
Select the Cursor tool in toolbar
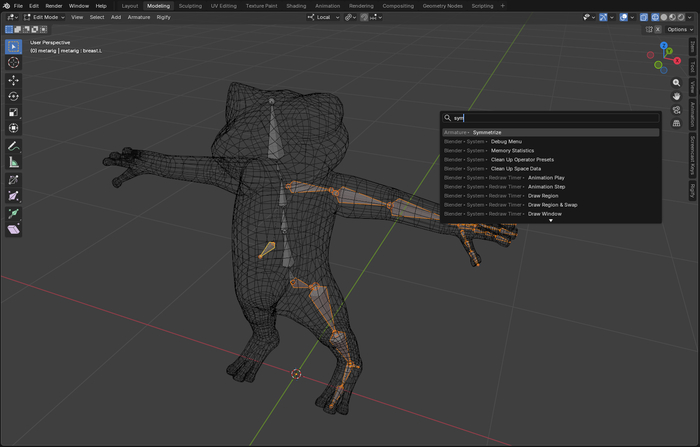tap(14, 62)
